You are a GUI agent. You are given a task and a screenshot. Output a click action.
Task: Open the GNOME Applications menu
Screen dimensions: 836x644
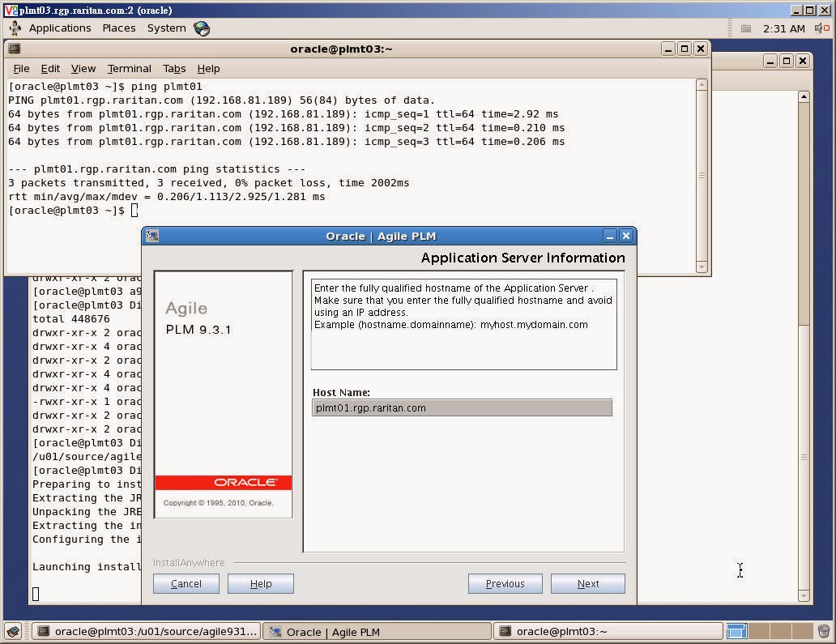(60, 28)
